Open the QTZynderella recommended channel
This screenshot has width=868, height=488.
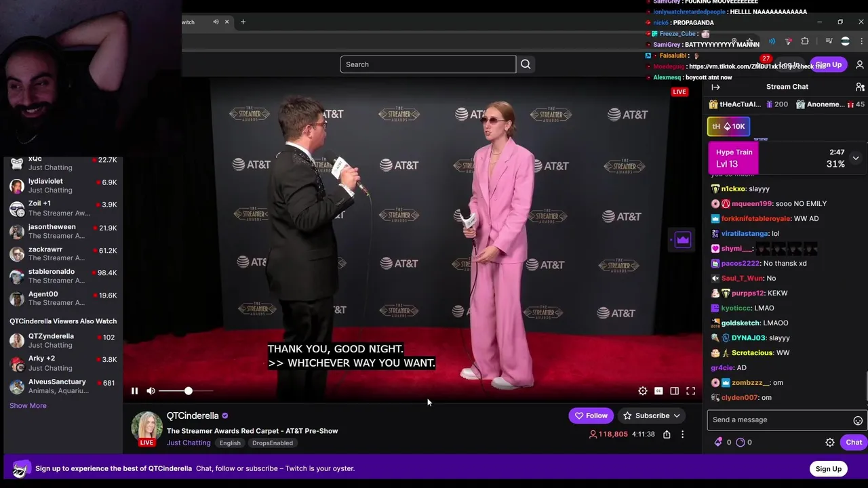pos(62,340)
